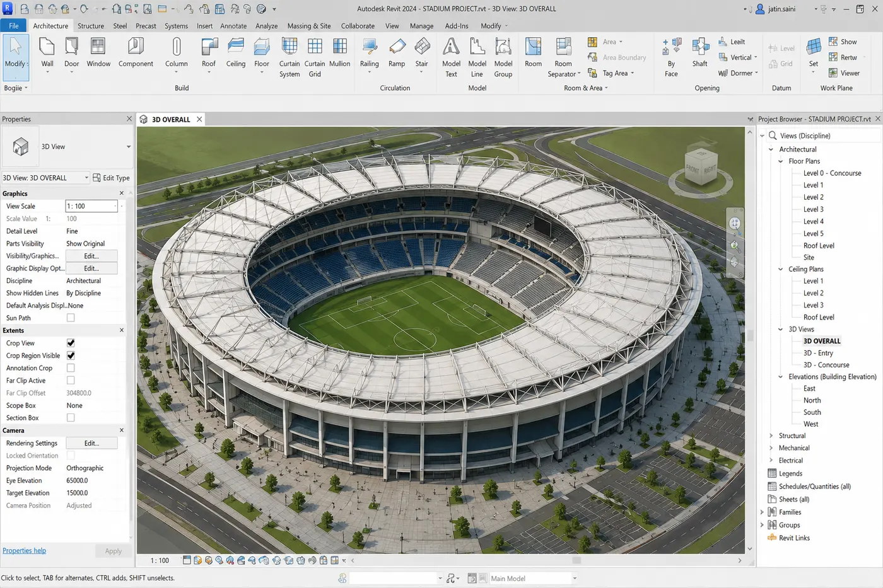883x588 pixels.
Task: Select the Curtain System tool
Action: (289, 57)
